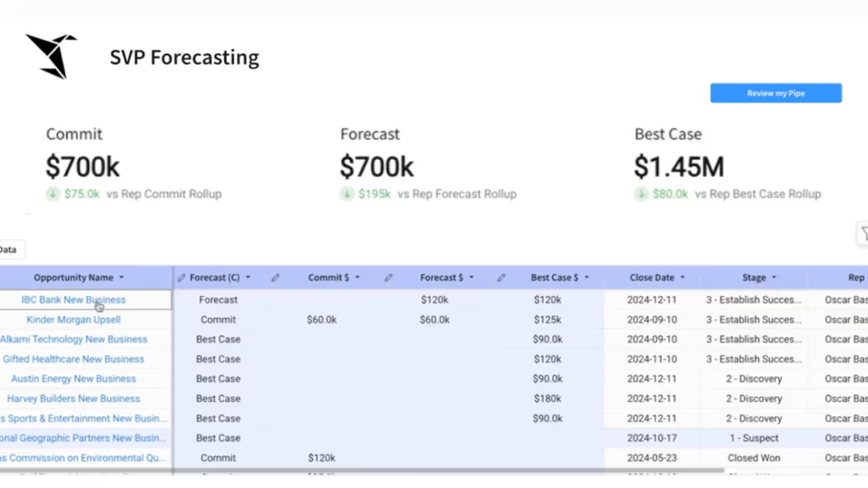Open Forecast (C) column dropdown arrow
Image resolution: width=868 pixels, height=488 pixels.
(248, 277)
